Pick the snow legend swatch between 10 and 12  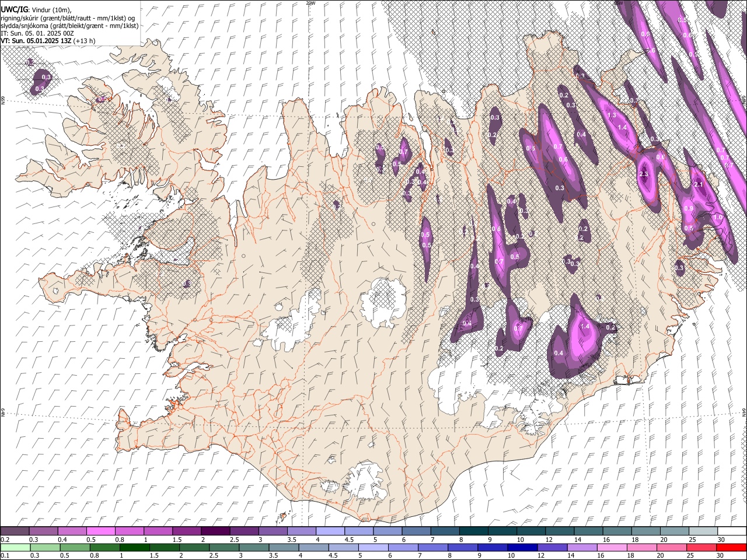click(530, 531)
